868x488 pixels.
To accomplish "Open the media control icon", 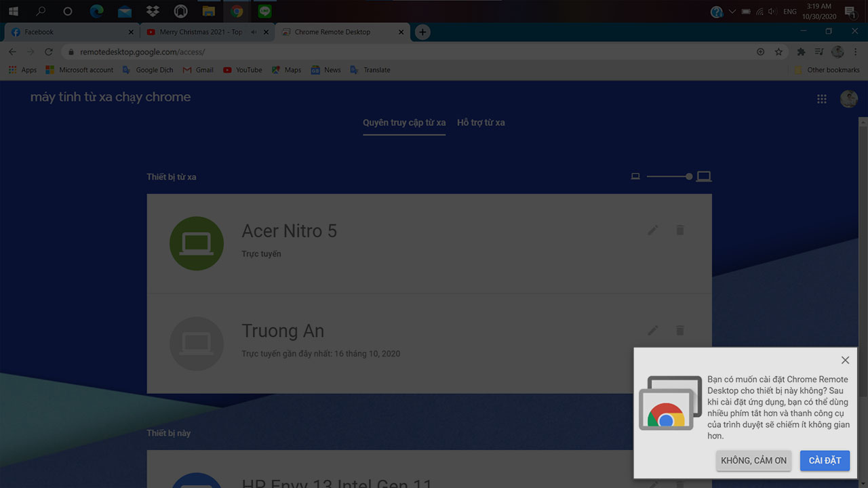I will 819,52.
